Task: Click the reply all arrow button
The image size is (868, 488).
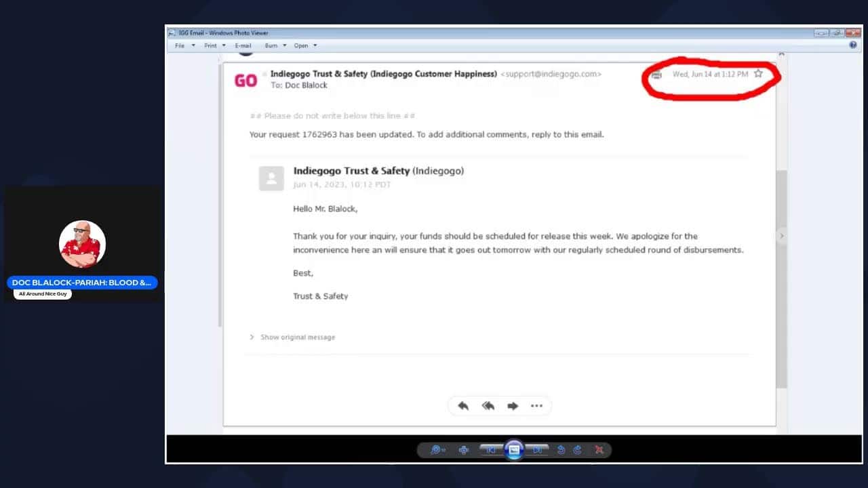Action: pos(488,406)
